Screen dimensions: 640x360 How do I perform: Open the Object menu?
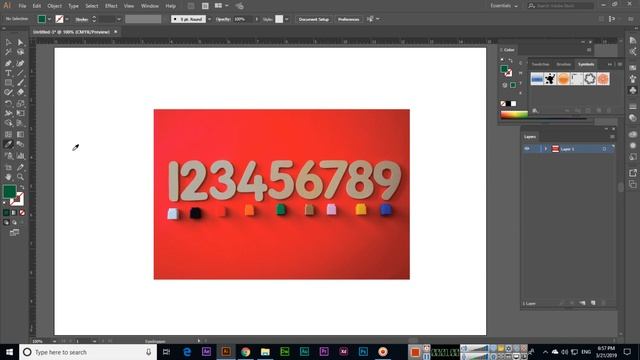[x=54, y=6]
